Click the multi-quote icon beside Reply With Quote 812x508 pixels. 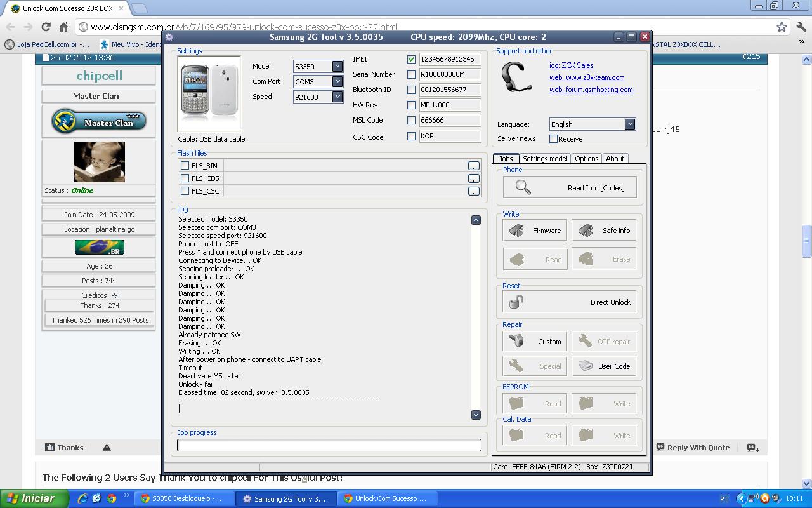point(753,448)
